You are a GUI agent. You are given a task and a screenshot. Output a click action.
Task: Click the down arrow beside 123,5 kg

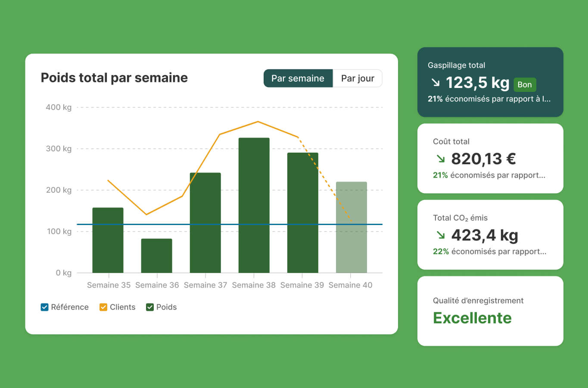[436, 82]
